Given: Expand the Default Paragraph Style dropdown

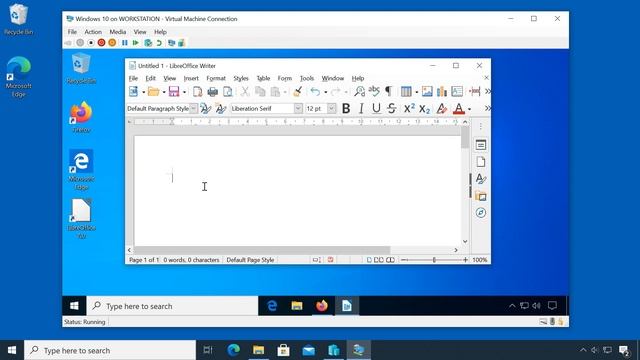Looking at the screenshot, I should coord(193,109).
